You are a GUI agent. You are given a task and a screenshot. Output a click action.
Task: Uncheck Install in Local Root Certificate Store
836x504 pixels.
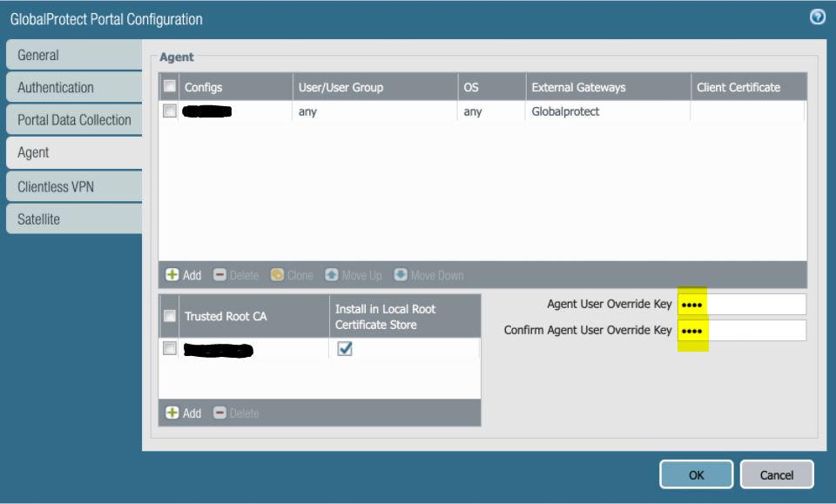(x=345, y=349)
